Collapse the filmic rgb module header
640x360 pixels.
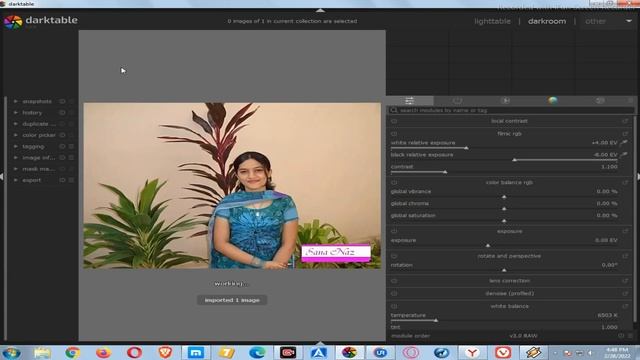[509, 134]
